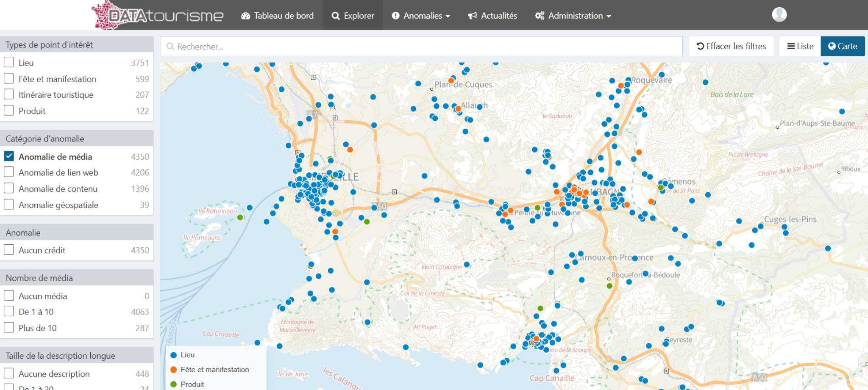
Task: Click the Liste hamburger icon
Action: pos(791,46)
